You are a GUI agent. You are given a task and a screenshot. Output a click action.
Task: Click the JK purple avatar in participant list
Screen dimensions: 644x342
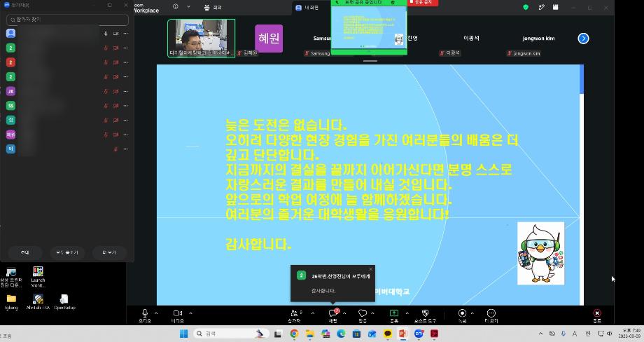10,91
